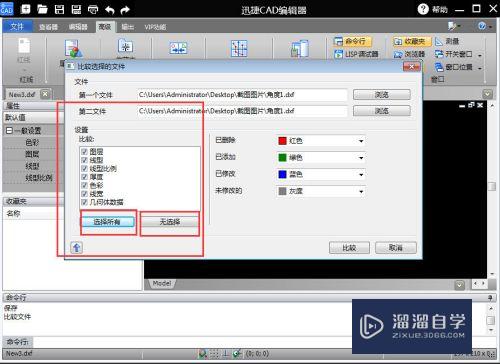This screenshot has height=364, width=500.
Task: Open the LISP调试器 debugger
Action: click(356, 54)
